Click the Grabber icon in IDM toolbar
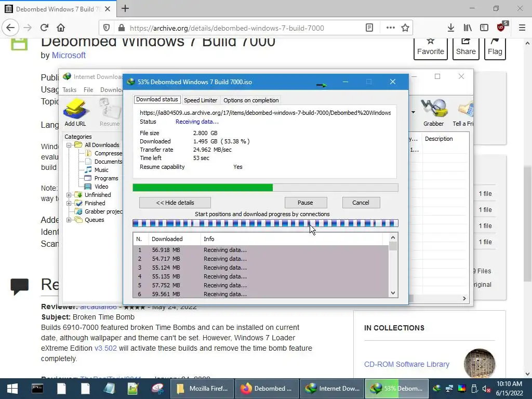Image resolution: width=532 pixels, height=399 pixels. [433, 112]
